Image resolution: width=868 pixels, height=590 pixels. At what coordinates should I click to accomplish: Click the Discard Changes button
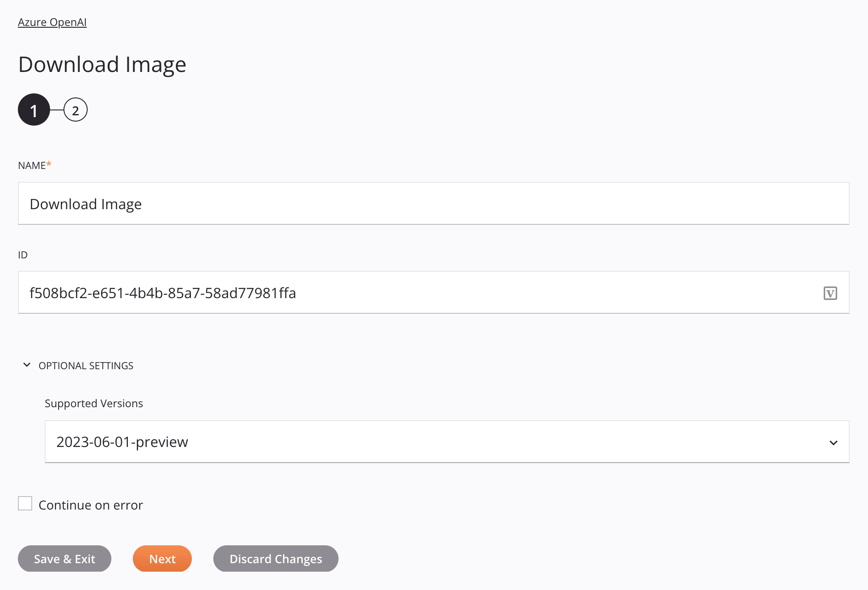pos(276,559)
